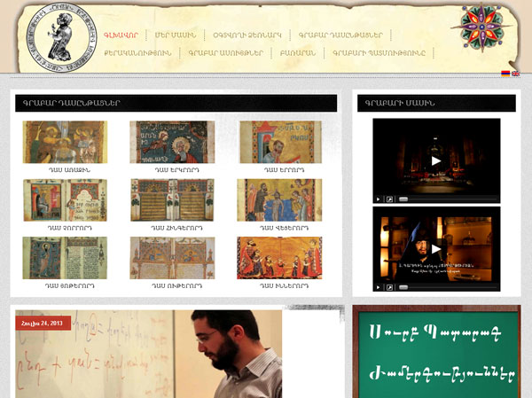Open the thumbnail above ԴԱՍ ԵՐՐՈՐԴ
This screenshot has height=398, width=532.
click(x=280, y=142)
